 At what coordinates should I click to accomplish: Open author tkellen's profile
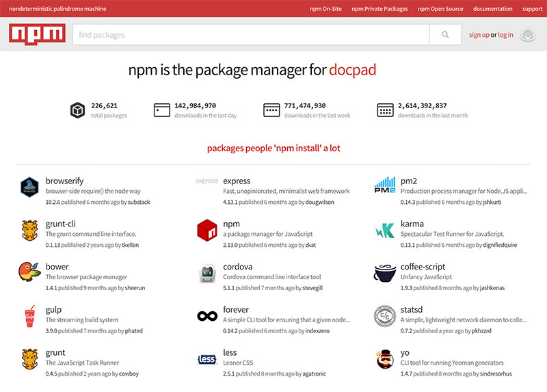coord(130,245)
